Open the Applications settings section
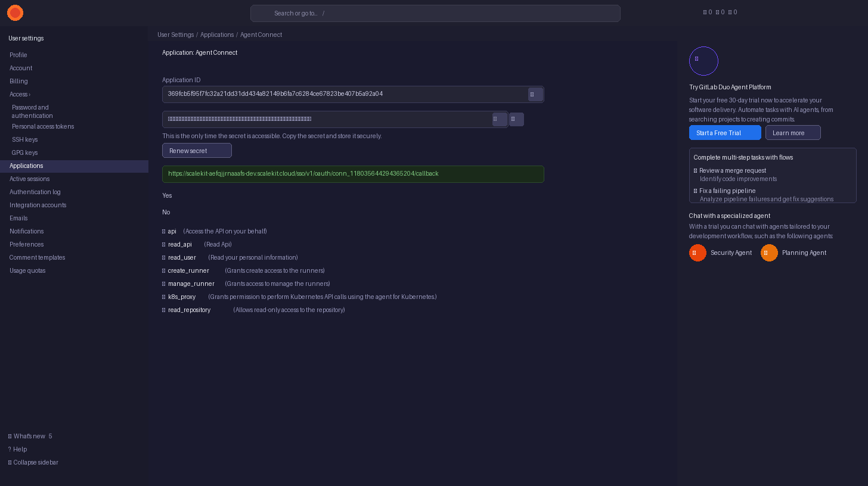The width and height of the screenshot is (868, 486). tap(26, 166)
